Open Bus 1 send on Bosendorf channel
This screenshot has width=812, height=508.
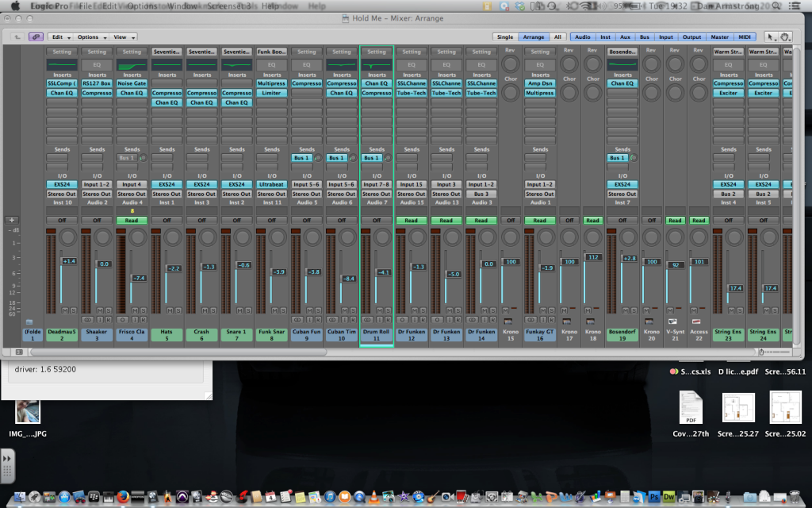(x=617, y=158)
